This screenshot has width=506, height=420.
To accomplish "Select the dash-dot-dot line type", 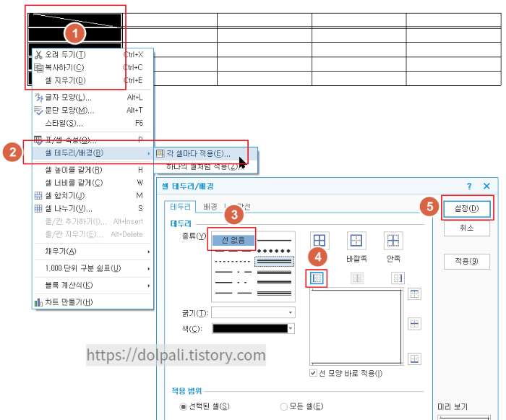I will (x=233, y=283).
